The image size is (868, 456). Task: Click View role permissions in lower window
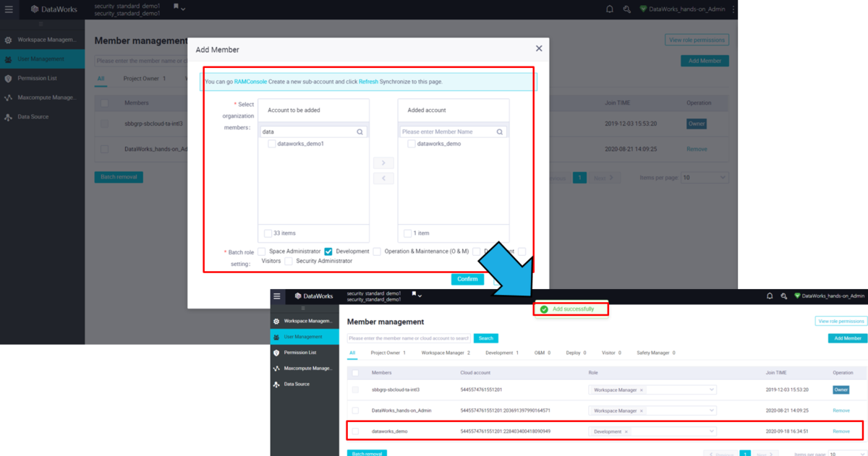841,321
